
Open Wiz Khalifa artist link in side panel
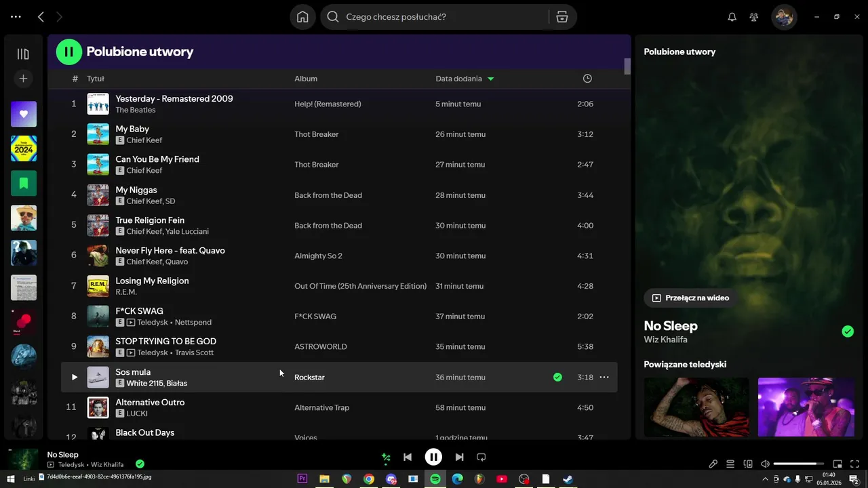tap(665, 340)
